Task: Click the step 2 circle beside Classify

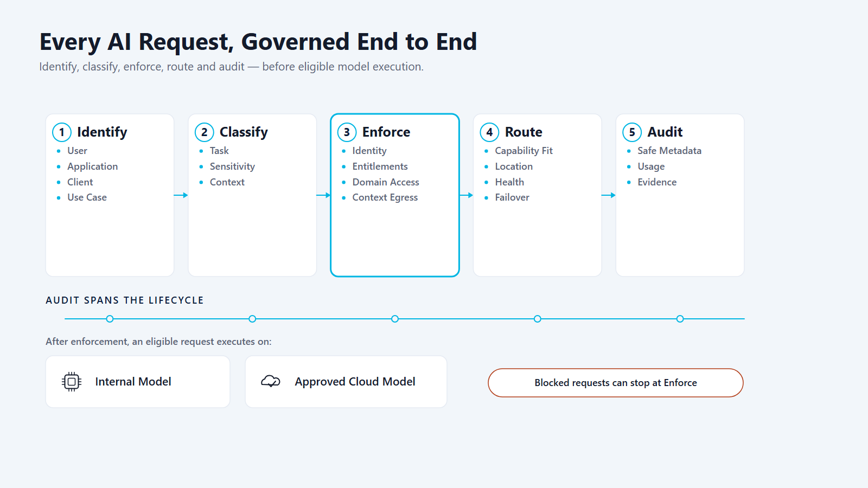Action: coord(205,132)
